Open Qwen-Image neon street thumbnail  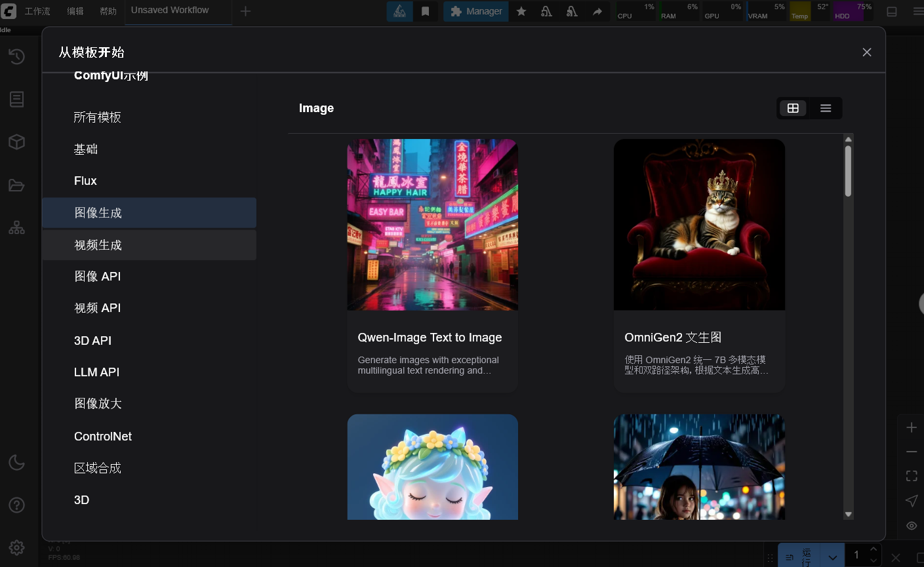[432, 224]
